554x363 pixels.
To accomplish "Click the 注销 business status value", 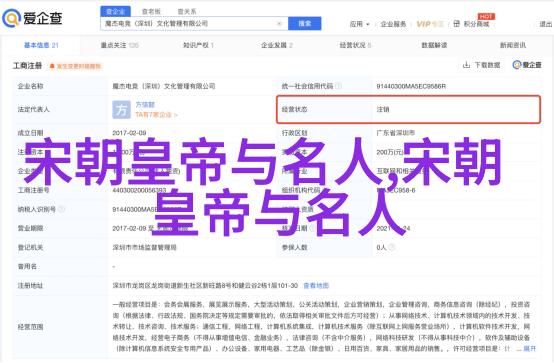I will 383,110.
